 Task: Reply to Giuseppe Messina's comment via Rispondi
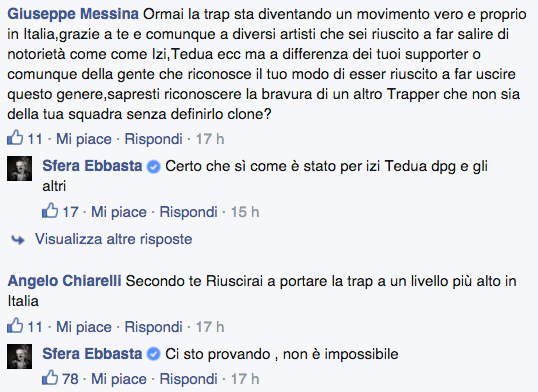(x=153, y=139)
